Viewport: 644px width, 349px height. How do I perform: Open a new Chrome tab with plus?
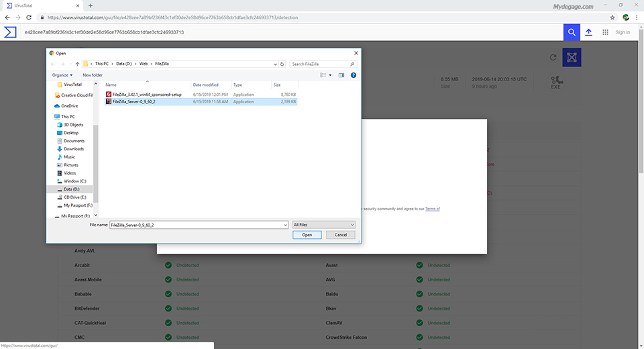pyautogui.click(x=91, y=6)
